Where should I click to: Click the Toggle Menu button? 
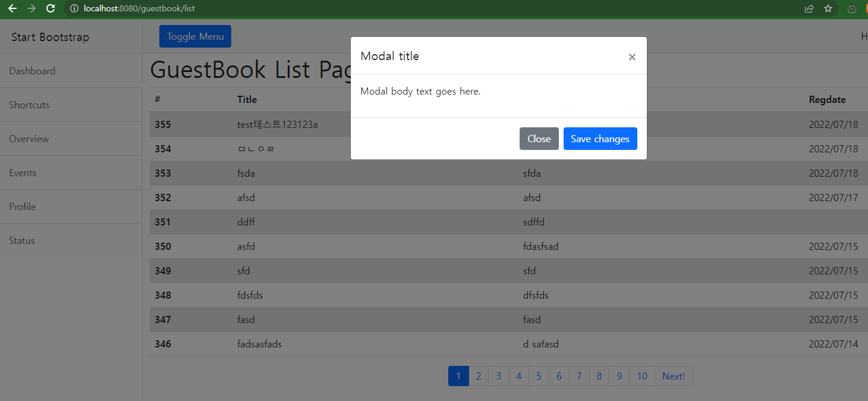[195, 36]
